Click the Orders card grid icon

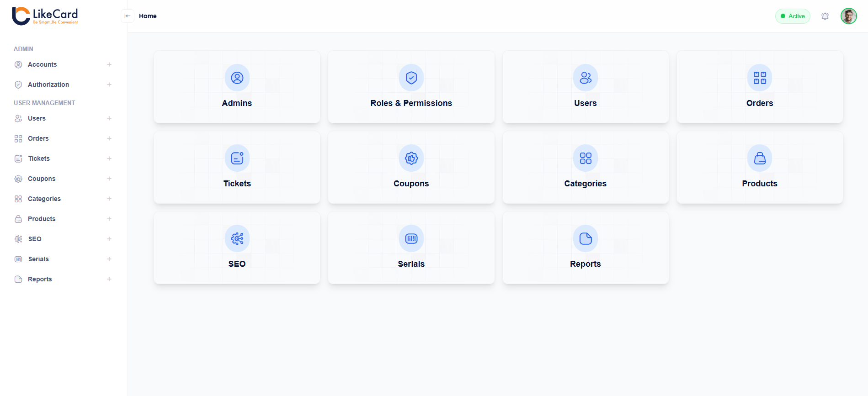(759, 78)
